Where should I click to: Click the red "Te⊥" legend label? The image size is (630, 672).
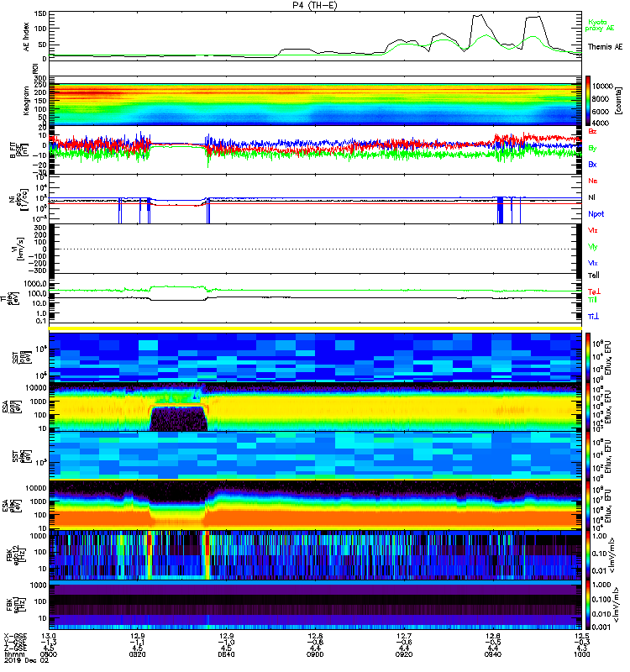[594, 291]
